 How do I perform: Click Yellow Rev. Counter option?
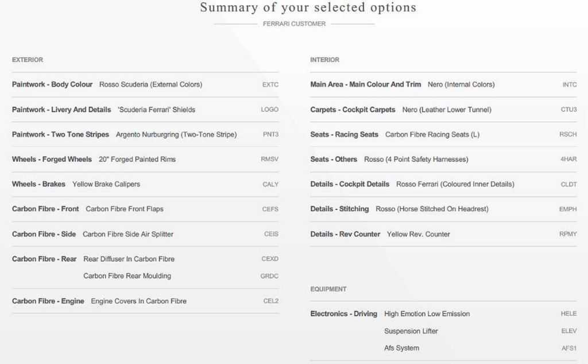(x=418, y=234)
